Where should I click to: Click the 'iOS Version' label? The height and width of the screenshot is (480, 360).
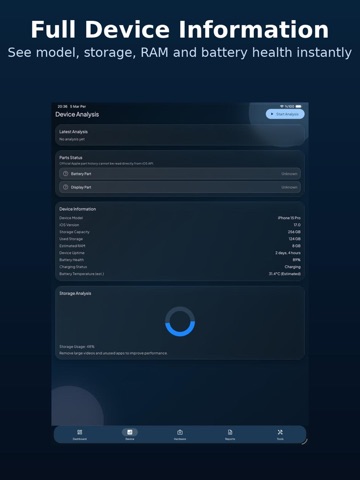(69, 225)
